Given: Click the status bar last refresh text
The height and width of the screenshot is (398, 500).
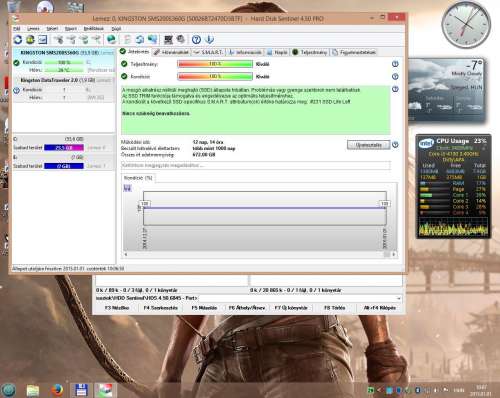Looking at the screenshot, I should (x=68, y=268).
